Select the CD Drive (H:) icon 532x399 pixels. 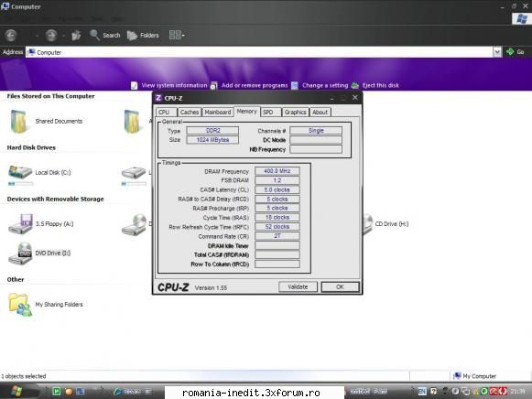pyautogui.click(x=367, y=224)
